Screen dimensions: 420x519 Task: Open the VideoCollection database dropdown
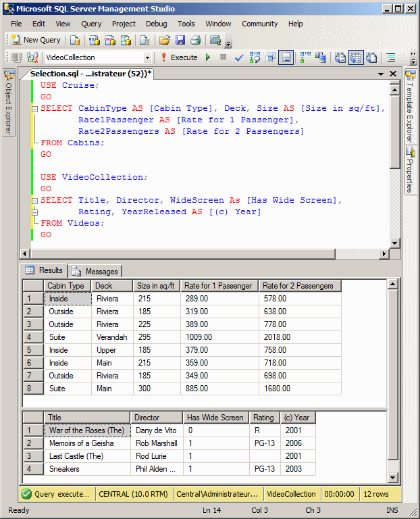point(147,57)
